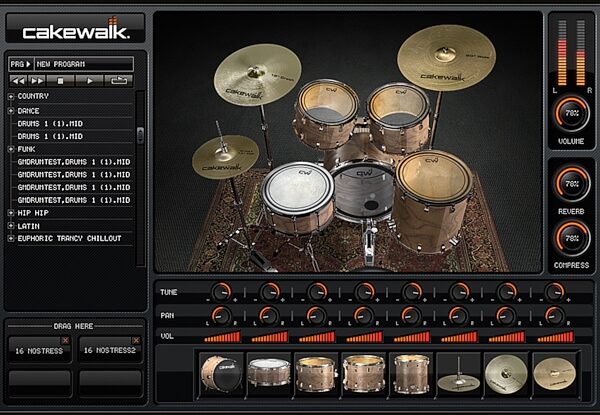Expand the Latin pattern folder
Image resolution: width=600 pixels, height=415 pixels.
[x=11, y=226]
